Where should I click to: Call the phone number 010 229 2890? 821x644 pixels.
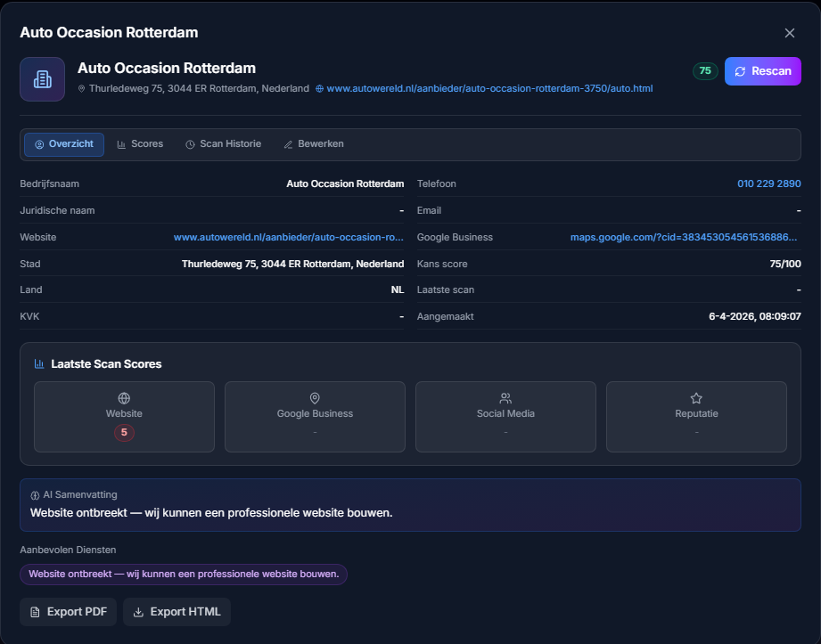pos(768,184)
